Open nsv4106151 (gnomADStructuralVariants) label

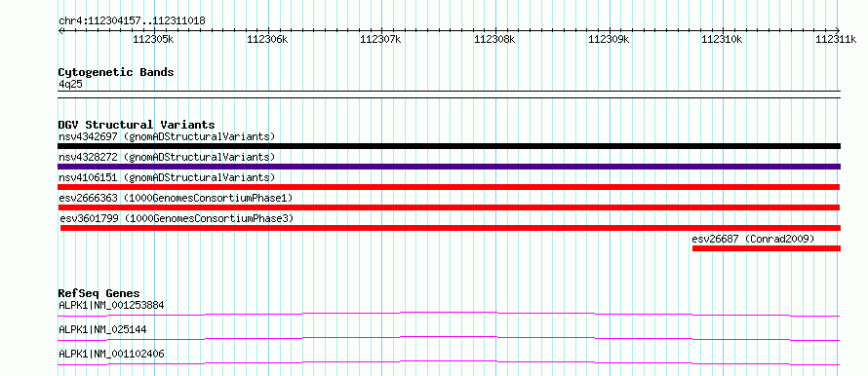pyautogui.click(x=167, y=177)
